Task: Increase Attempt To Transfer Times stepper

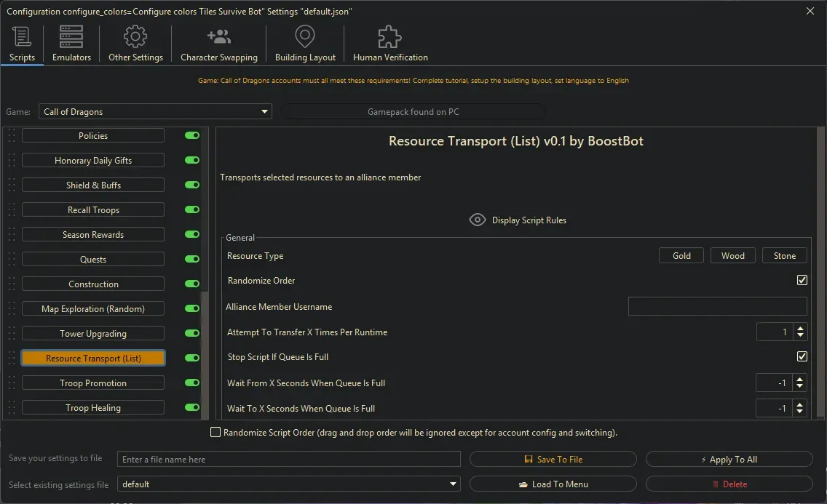Action: 800,328
